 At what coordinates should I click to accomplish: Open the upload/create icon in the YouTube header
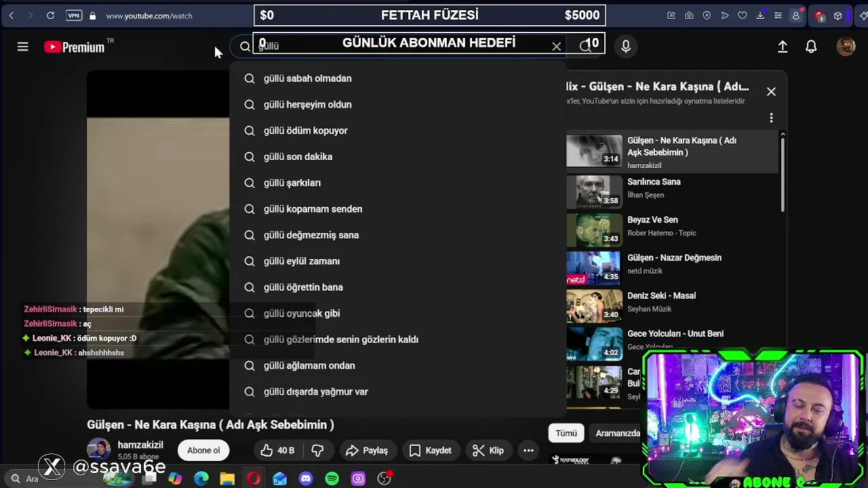pos(783,47)
